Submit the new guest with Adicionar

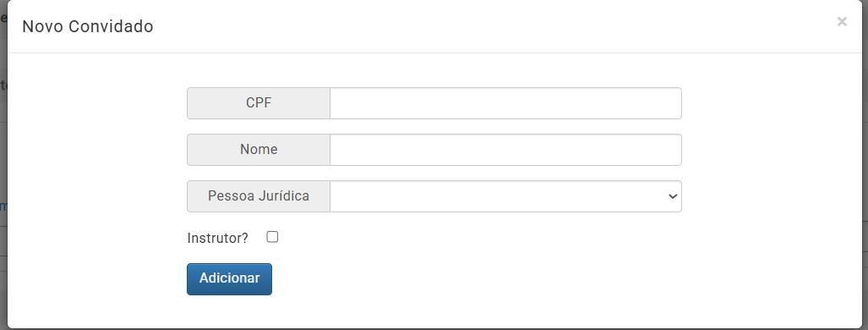(x=229, y=279)
